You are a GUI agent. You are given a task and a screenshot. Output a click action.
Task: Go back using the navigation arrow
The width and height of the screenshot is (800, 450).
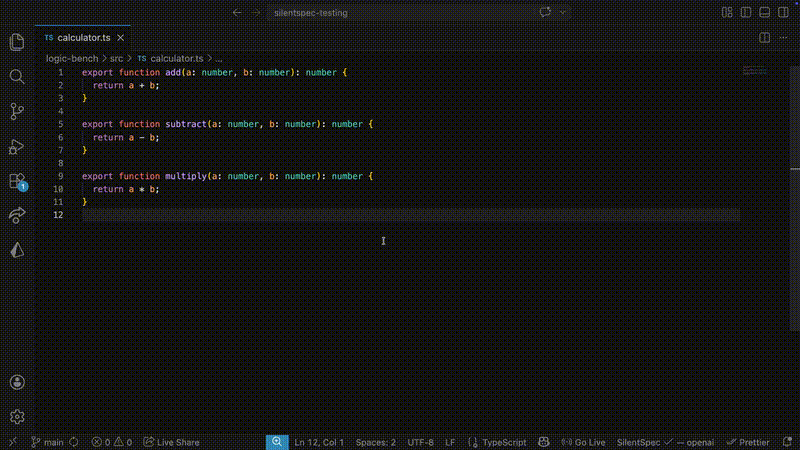coord(237,13)
